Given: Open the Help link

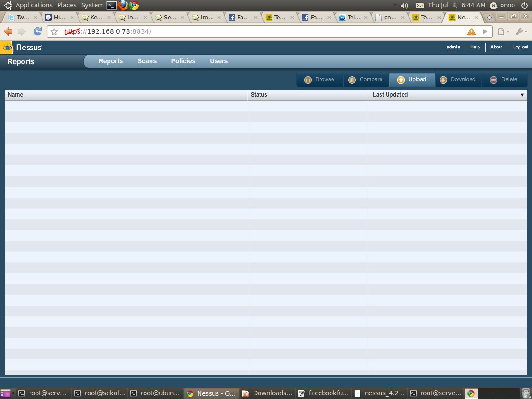Looking at the screenshot, I should [475, 47].
